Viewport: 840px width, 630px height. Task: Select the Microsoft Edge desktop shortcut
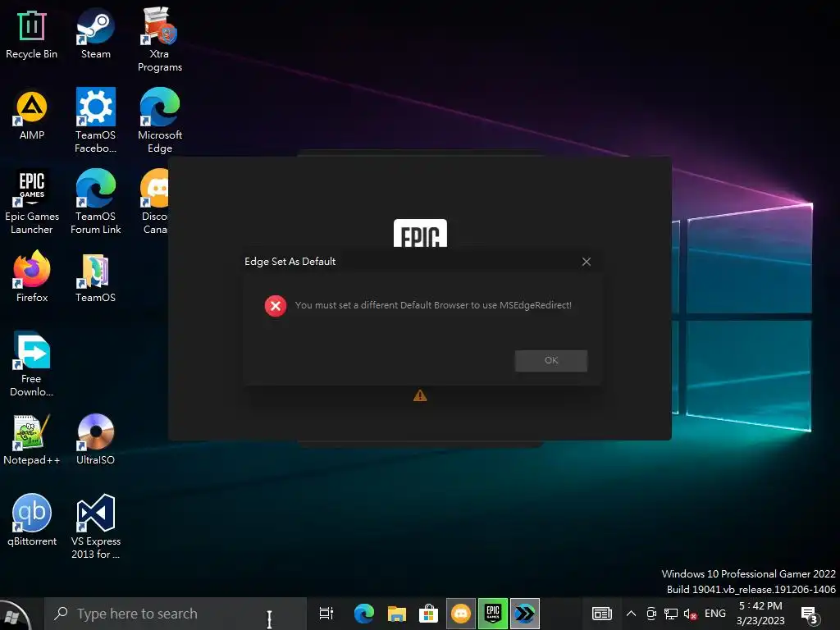(160, 121)
